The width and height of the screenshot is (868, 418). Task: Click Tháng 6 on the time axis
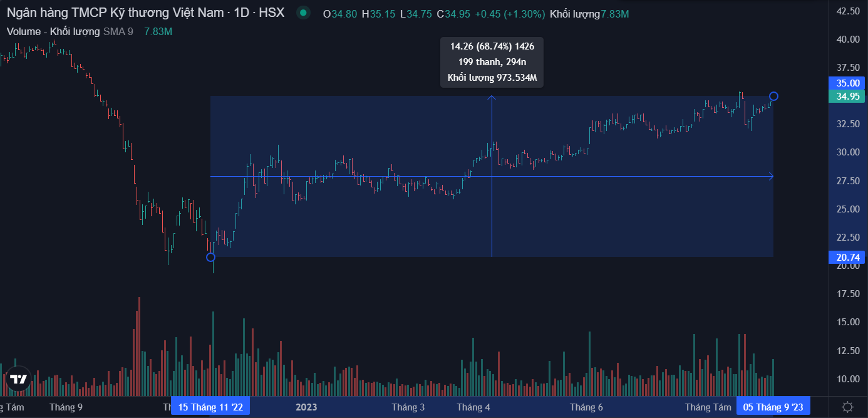coord(586,407)
